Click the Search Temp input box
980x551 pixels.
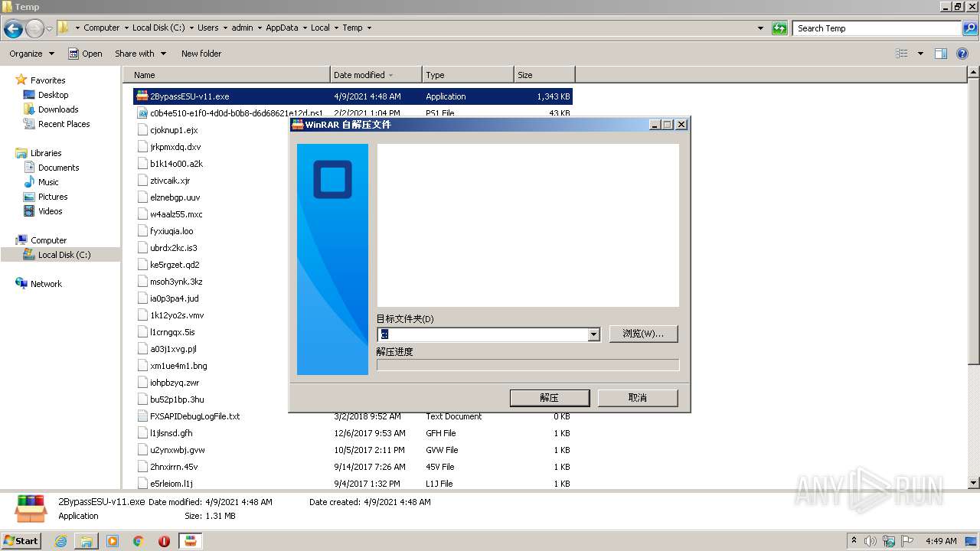point(877,28)
